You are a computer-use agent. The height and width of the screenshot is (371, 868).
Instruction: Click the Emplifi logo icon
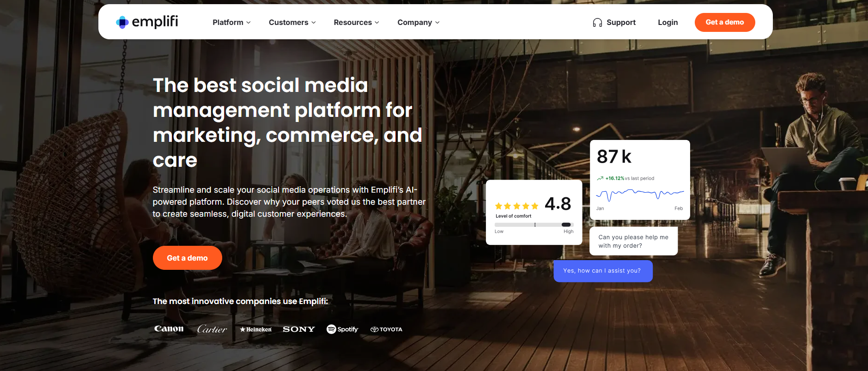coord(122,22)
